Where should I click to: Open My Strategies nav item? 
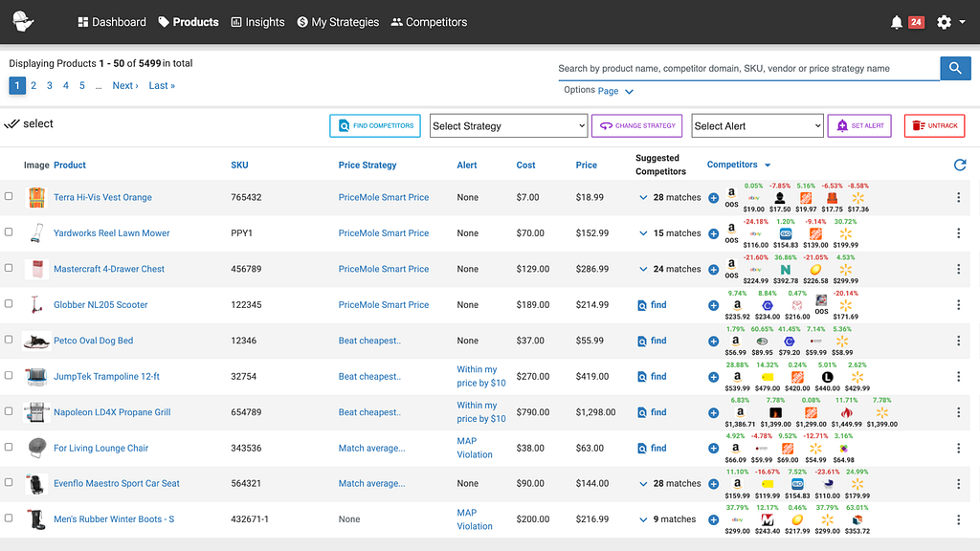338,22
